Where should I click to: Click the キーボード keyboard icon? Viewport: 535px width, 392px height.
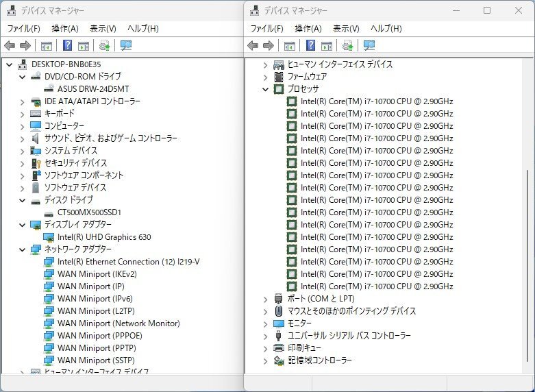(36, 113)
